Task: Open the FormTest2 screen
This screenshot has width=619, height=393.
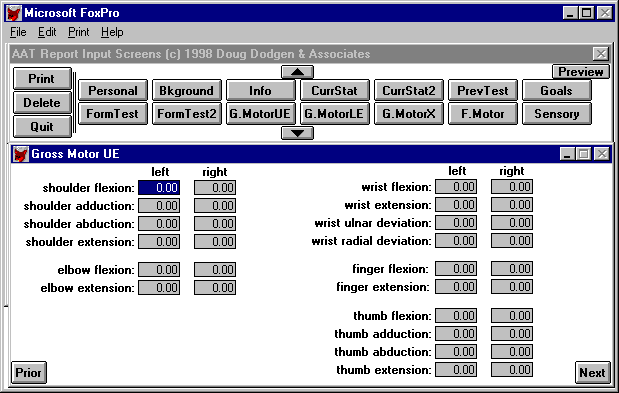Action: [187, 114]
